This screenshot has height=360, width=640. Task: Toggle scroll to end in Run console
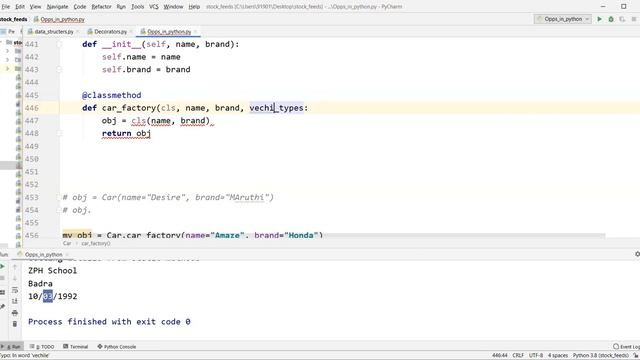(x=15, y=301)
